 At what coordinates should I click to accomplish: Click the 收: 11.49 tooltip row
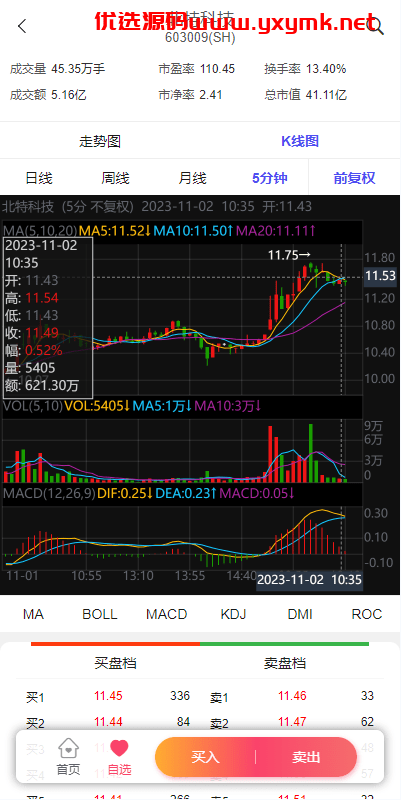[32, 333]
